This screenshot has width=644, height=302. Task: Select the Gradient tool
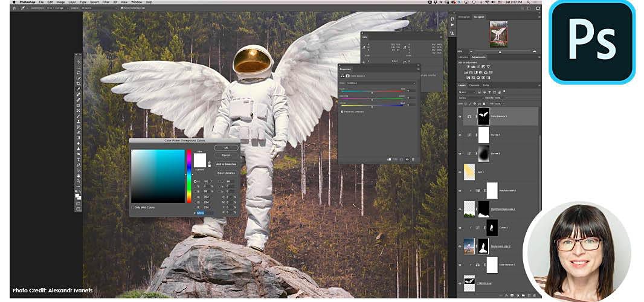78,138
